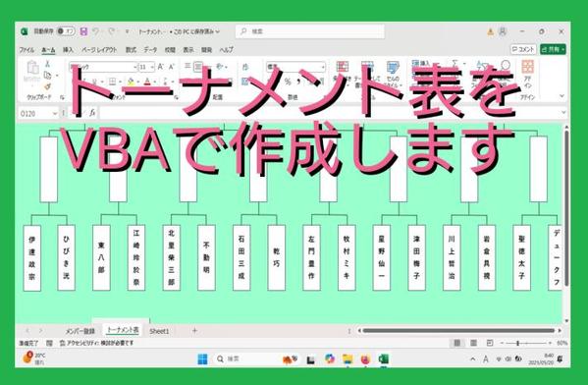The height and width of the screenshot is (385, 588).
Task: Open the Windows Start menu
Action: point(202,359)
